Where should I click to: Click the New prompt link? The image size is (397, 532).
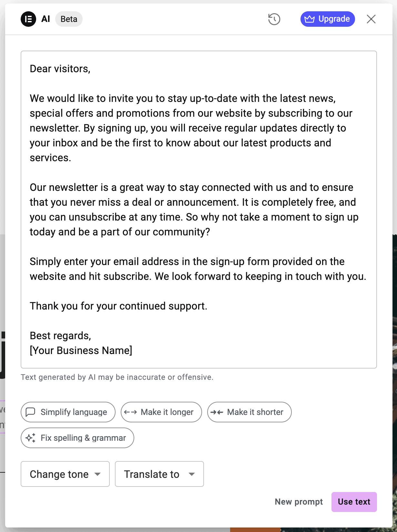[299, 502]
